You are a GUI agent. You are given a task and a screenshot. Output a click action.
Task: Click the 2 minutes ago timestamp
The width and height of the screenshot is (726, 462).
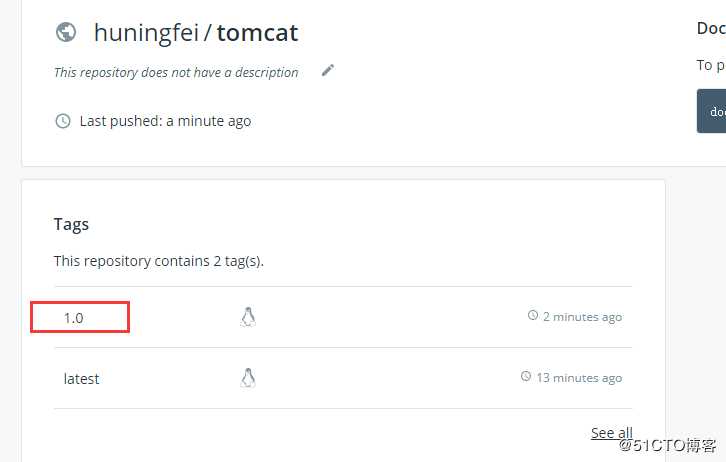point(582,317)
